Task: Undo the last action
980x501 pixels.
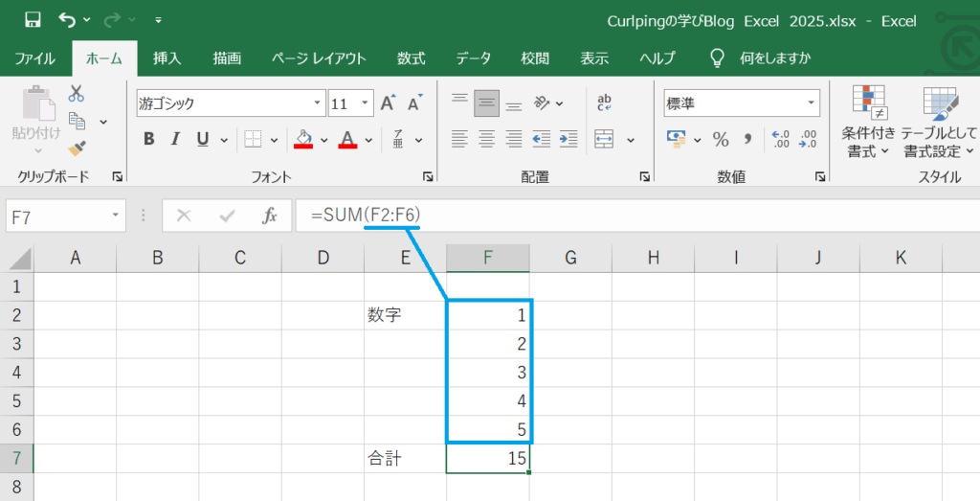Action: pos(67,20)
